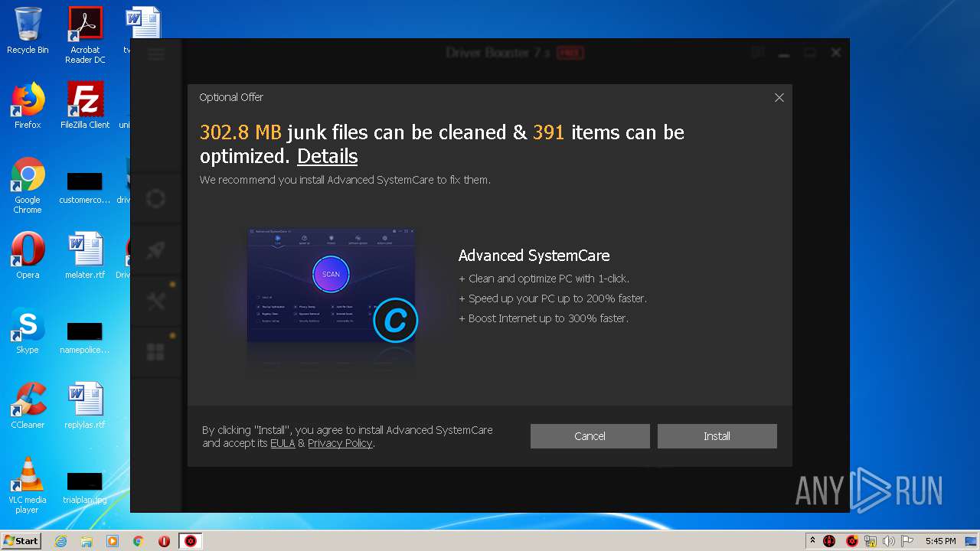Launch CCleaner desktop shortcut
The width and height of the screenshot is (980, 551).
pyautogui.click(x=28, y=406)
